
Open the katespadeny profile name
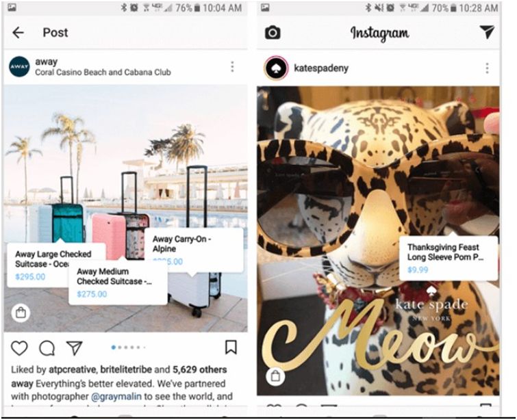[x=321, y=68]
